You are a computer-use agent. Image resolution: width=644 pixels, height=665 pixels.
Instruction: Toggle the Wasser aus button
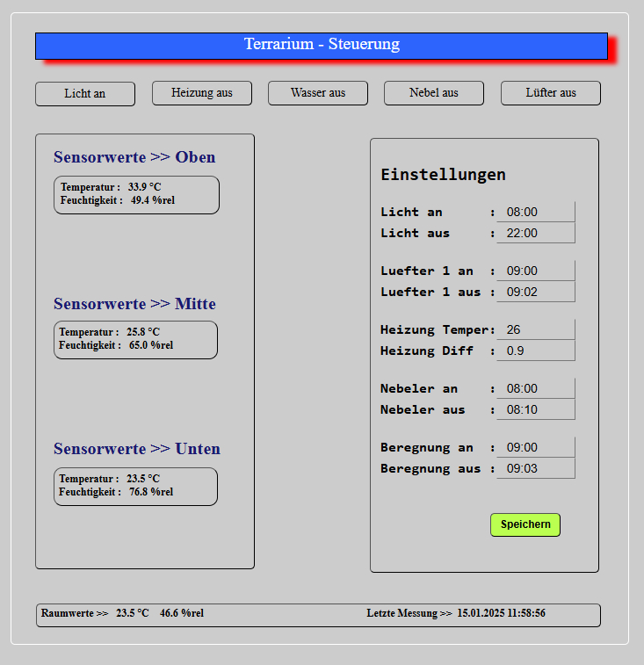pyautogui.click(x=318, y=93)
